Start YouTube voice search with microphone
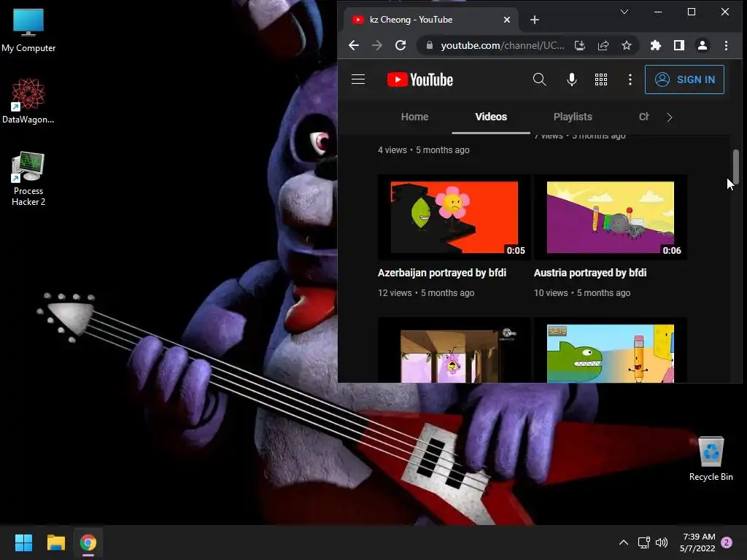Screen dimensions: 747x560 click(x=572, y=79)
